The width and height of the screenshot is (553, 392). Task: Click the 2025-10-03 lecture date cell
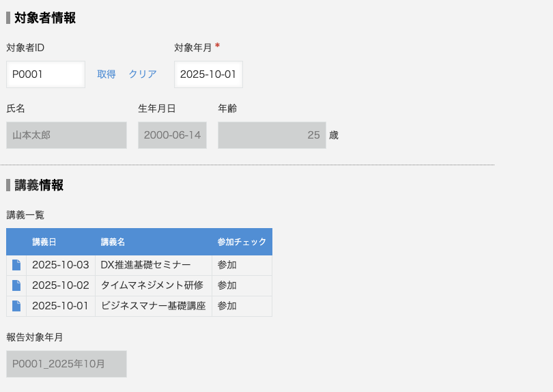tap(60, 265)
